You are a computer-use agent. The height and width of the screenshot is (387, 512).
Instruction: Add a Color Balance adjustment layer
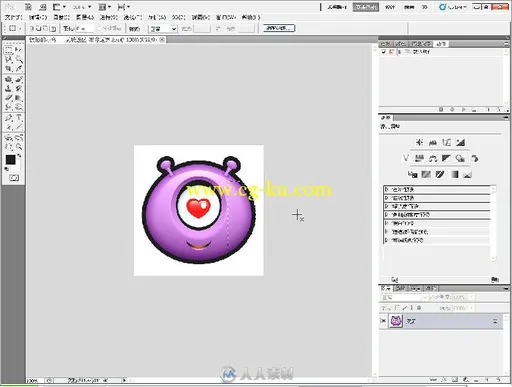pos(433,158)
